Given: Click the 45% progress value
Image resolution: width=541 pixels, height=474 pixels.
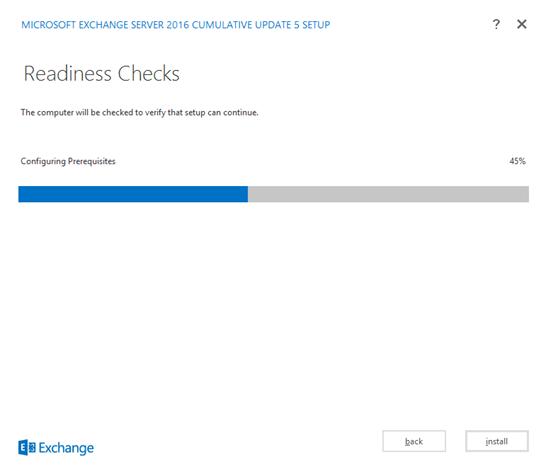Looking at the screenshot, I should 517,161.
